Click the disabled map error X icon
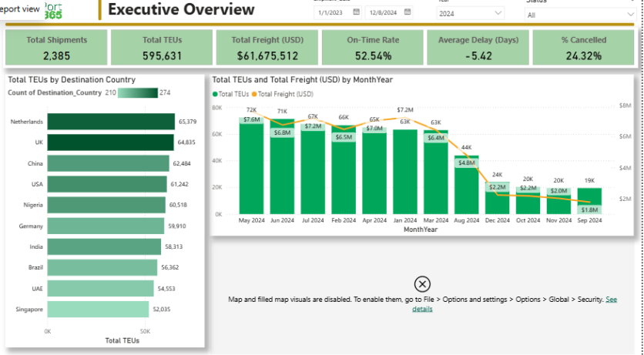Screen dimensions: 644x355 (x=422, y=284)
